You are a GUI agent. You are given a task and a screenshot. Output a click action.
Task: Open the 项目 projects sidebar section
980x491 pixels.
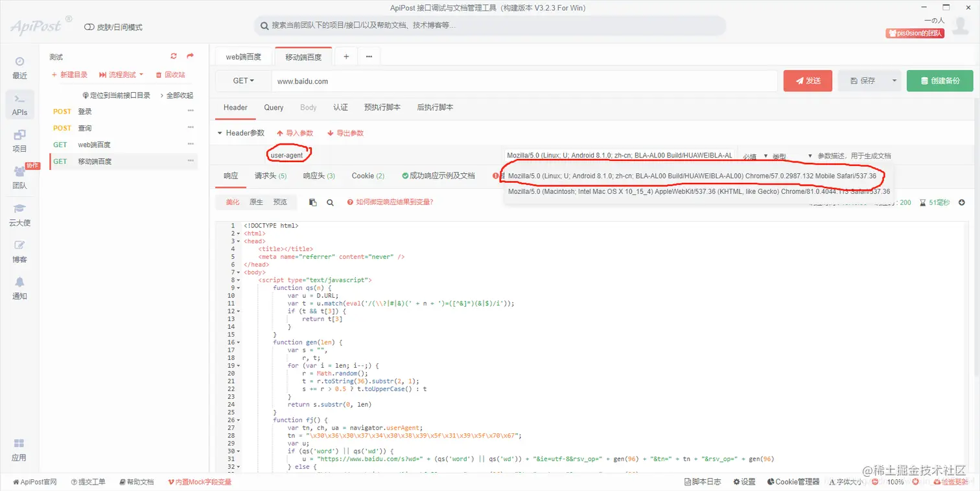[x=19, y=141]
